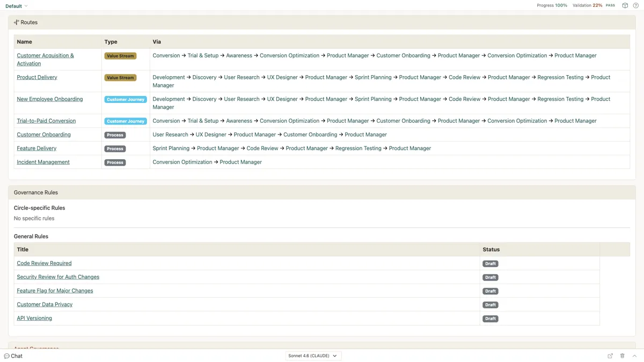The height and width of the screenshot is (362, 644).
Task: Click Draft status for API Versioning
Action: point(491,319)
